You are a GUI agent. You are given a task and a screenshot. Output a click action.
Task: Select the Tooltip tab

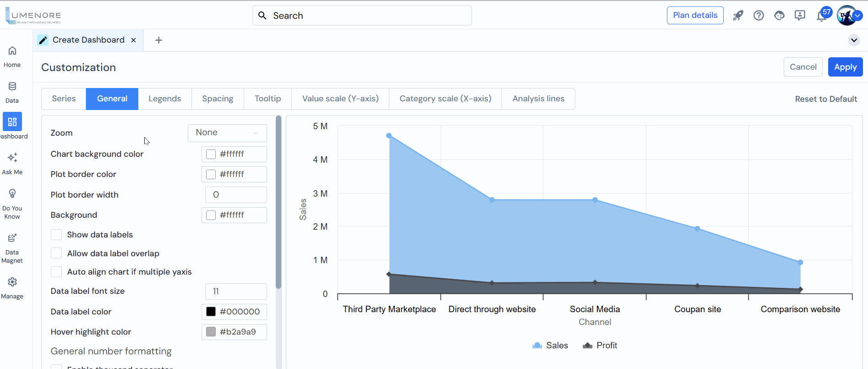point(267,99)
